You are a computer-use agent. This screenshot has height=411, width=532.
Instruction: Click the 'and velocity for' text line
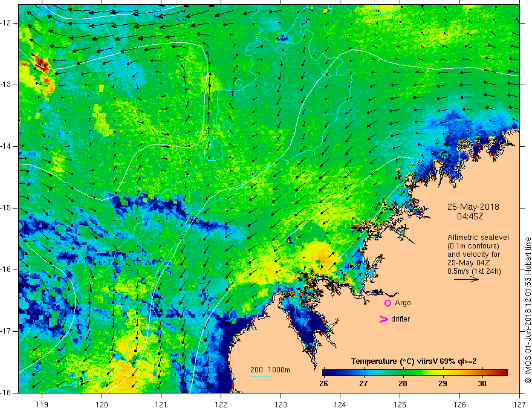473,254
